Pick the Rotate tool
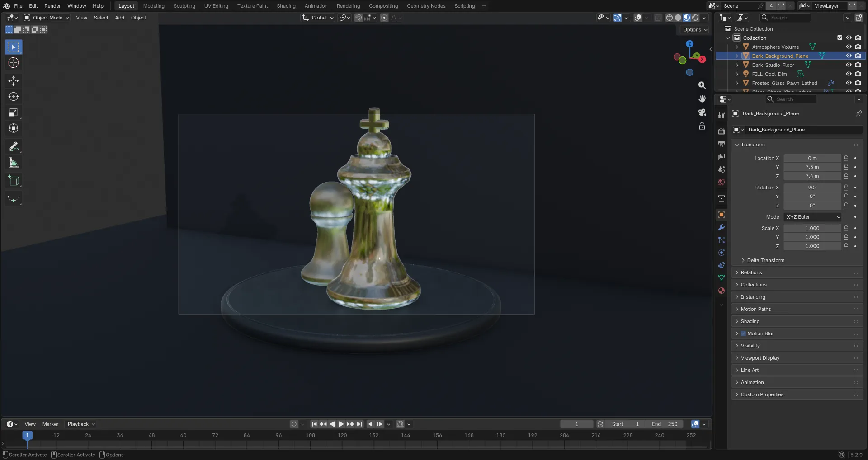 14,97
